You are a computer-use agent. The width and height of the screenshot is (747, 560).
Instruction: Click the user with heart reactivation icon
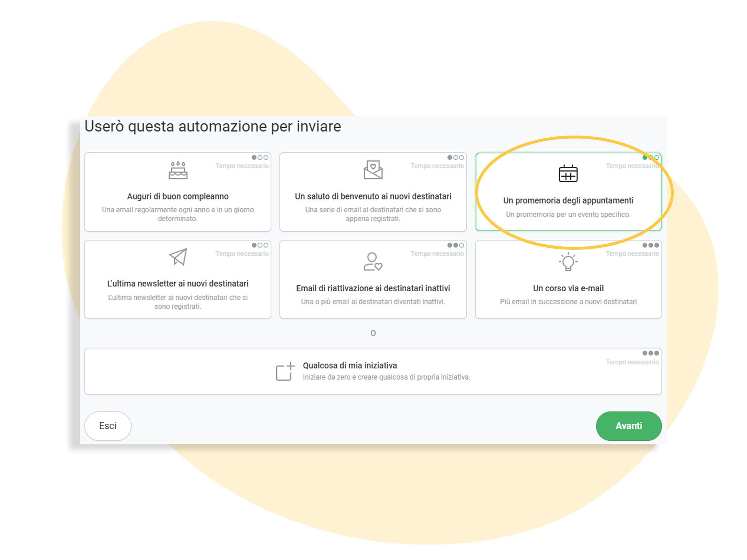coord(373,262)
